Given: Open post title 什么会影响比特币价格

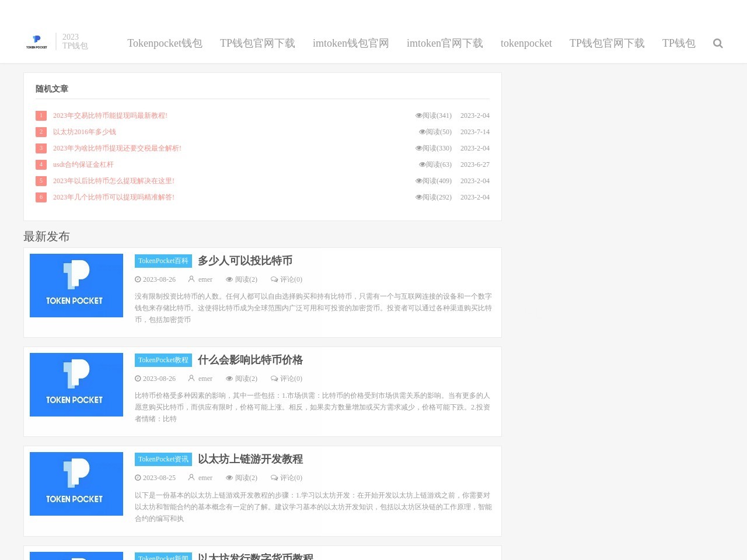Looking at the screenshot, I should (250, 360).
